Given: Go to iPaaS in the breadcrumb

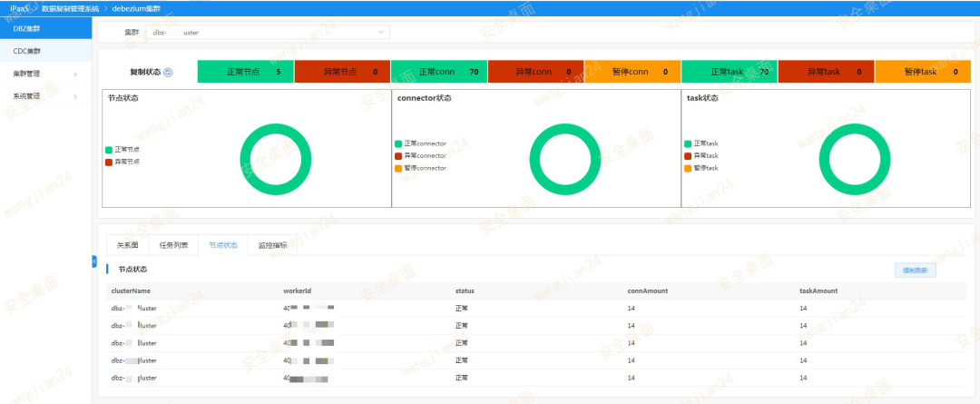Looking at the screenshot, I should click(19, 8).
